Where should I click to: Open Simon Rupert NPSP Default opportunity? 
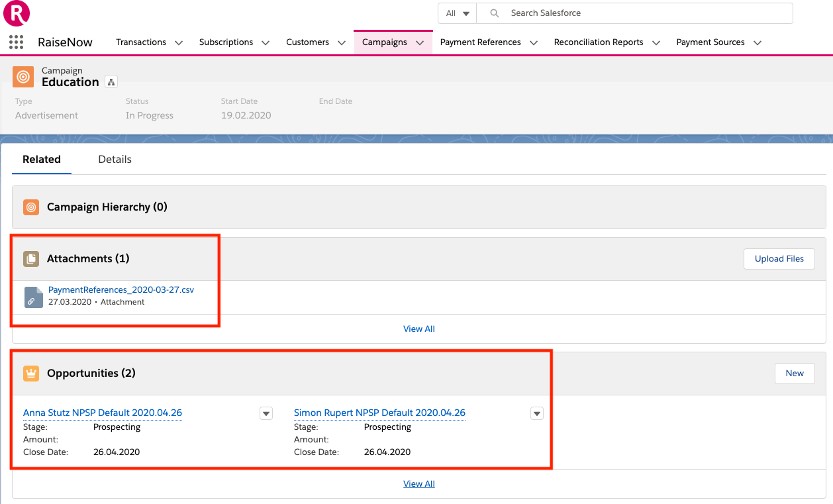[x=379, y=413]
